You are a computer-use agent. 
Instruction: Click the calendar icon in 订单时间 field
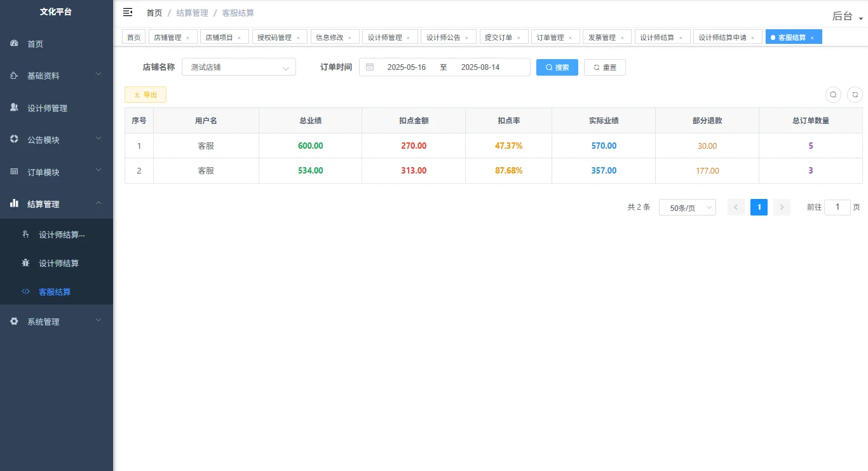369,67
